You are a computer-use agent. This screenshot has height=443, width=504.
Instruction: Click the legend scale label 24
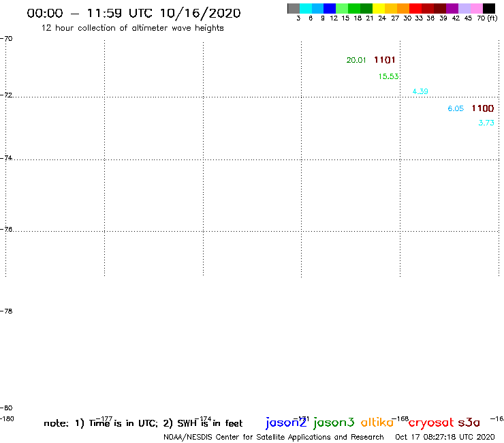pyautogui.click(x=382, y=18)
